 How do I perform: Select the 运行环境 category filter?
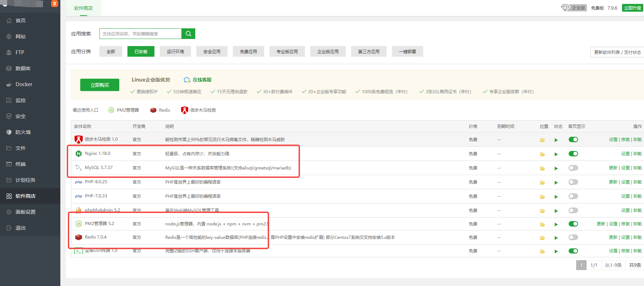pyautogui.click(x=175, y=51)
